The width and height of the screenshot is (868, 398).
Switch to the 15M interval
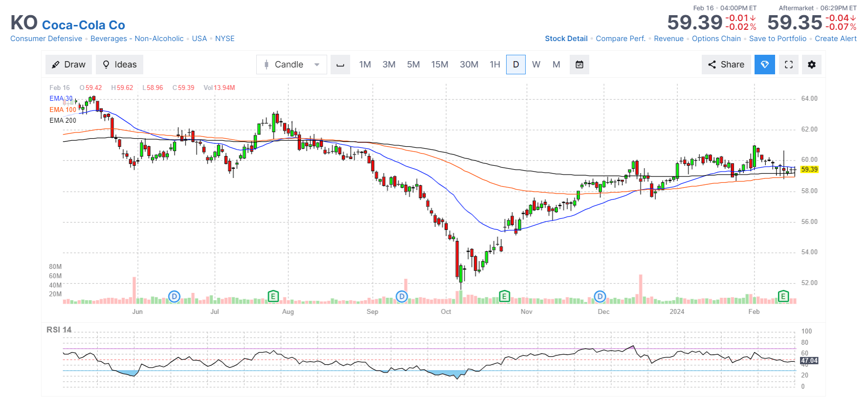[x=440, y=65]
